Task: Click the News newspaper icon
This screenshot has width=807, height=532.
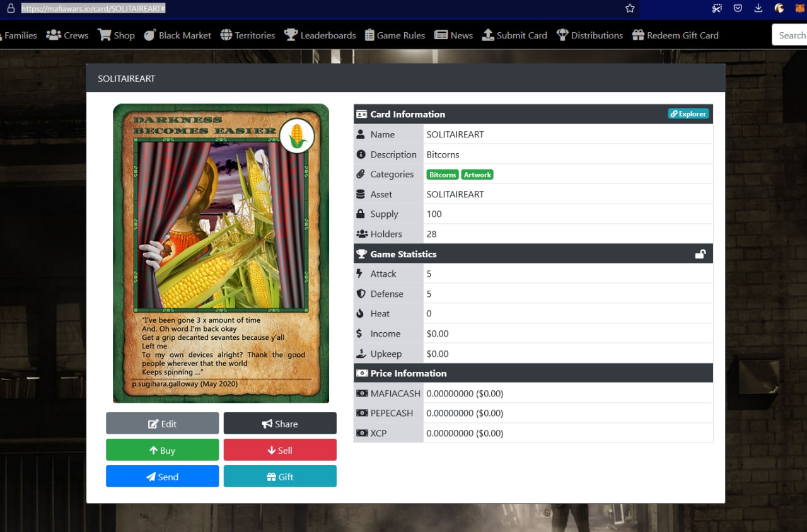Action: click(x=441, y=35)
